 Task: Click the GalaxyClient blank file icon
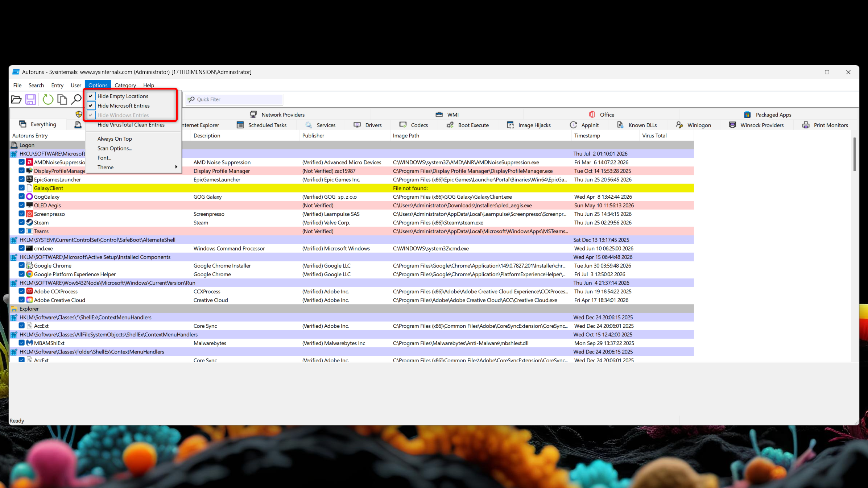(x=30, y=188)
